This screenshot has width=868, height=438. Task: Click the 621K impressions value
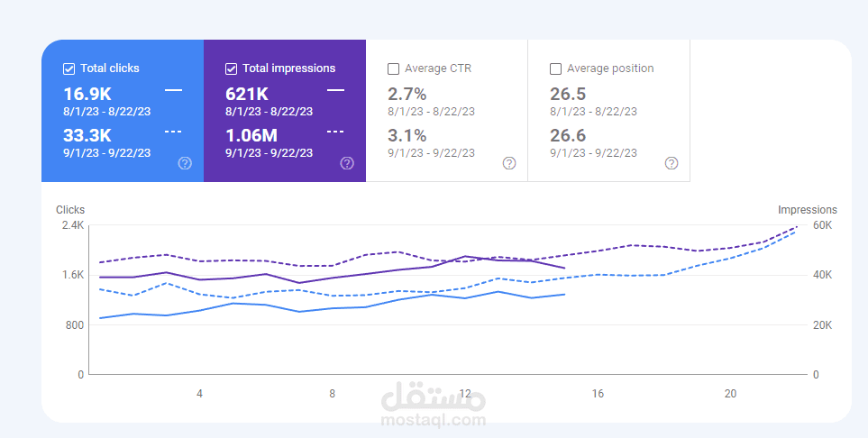[x=247, y=94]
